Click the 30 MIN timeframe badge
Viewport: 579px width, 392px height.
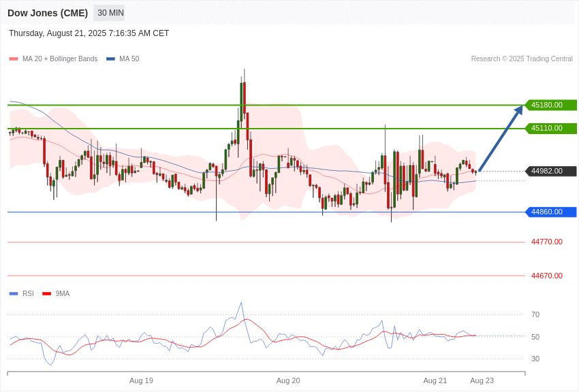tap(109, 13)
